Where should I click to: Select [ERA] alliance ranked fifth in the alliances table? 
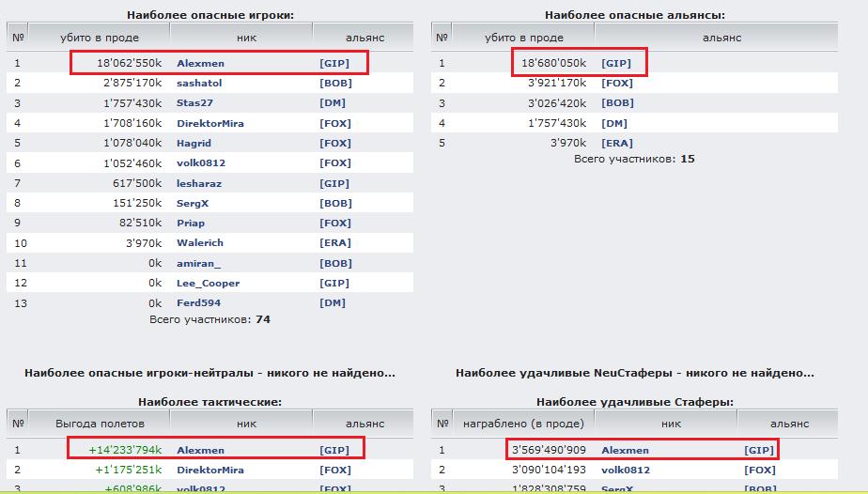click(617, 144)
